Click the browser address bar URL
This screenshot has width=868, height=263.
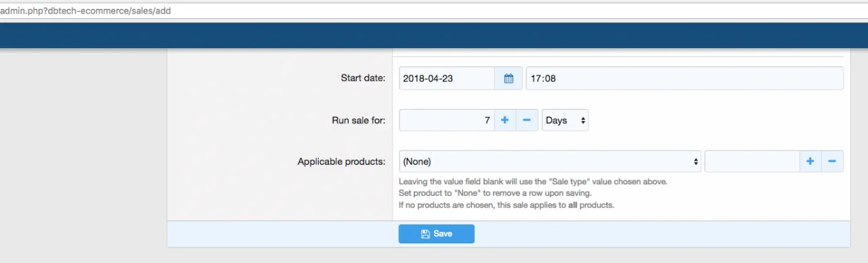tap(85, 11)
